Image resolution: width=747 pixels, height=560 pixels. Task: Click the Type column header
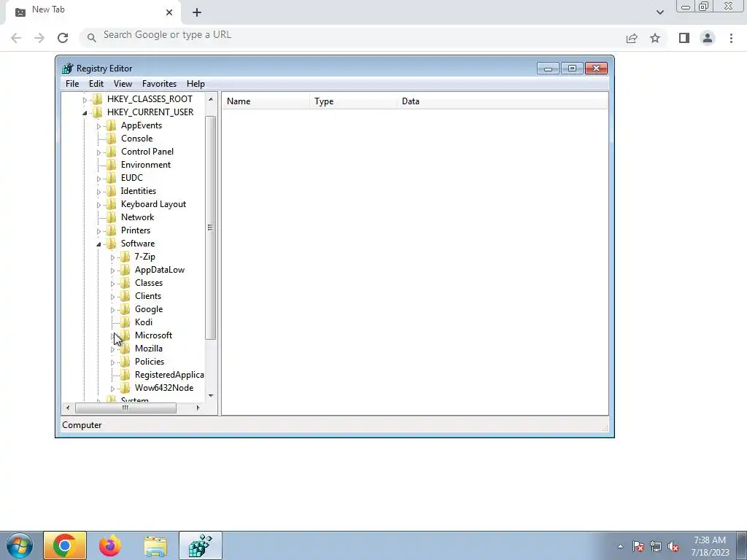pyautogui.click(x=354, y=101)
